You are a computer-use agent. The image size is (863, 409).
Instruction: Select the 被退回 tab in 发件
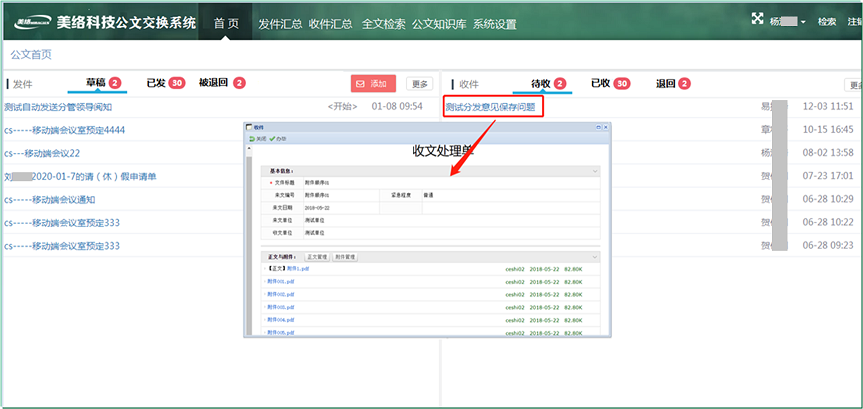click(x=221, y=84)
